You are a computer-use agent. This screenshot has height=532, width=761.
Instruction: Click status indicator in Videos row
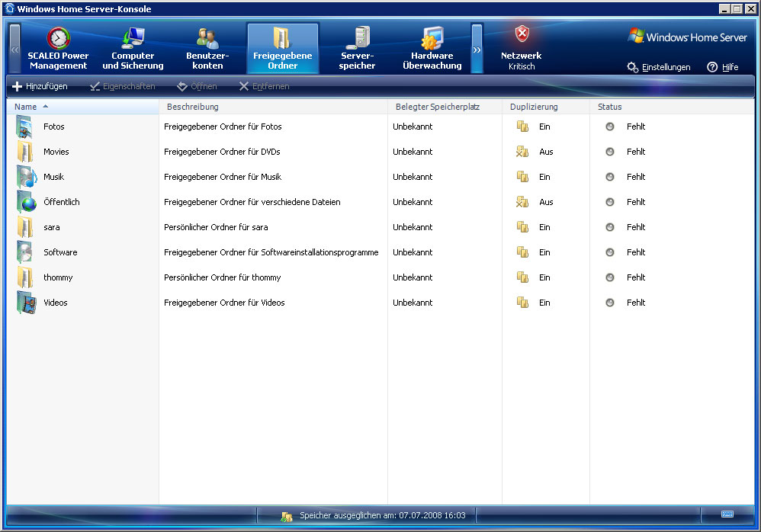(610, 303)
